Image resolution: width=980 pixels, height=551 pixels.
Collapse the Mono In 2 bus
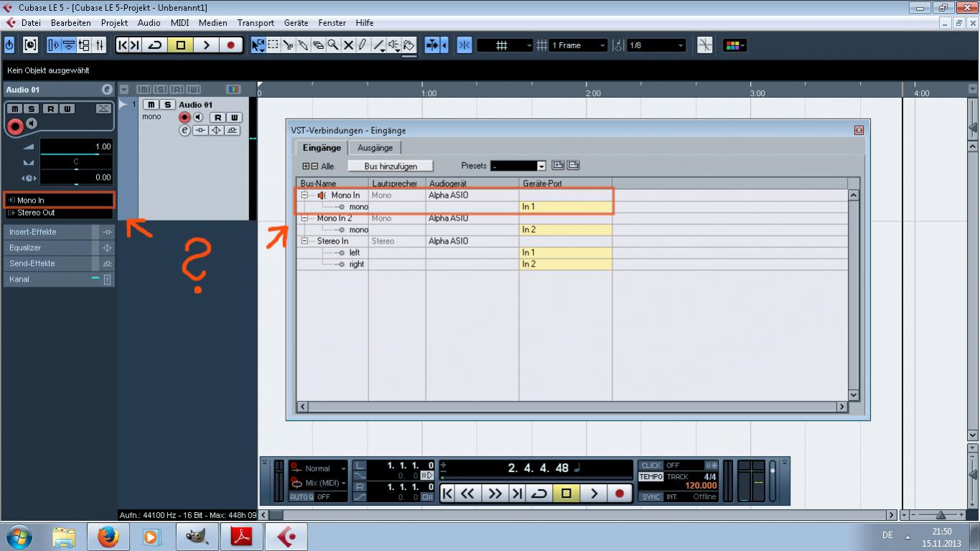point(304,218)
